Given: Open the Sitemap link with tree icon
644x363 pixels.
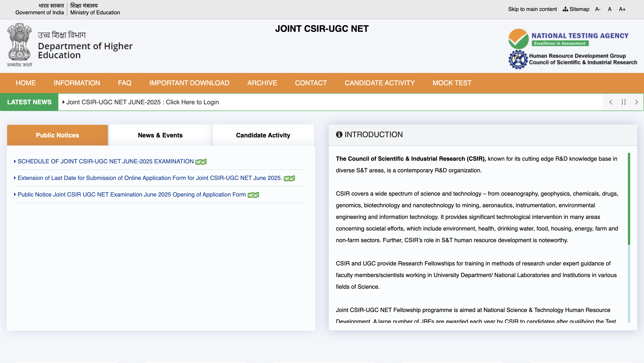Looking at the screenshot, I should coord(576,9).
